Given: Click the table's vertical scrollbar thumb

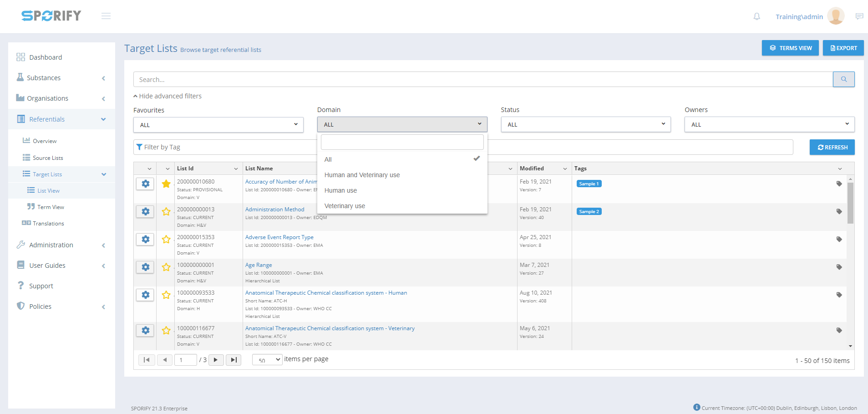Looking at the screenshot, I should tap(850, 203).
